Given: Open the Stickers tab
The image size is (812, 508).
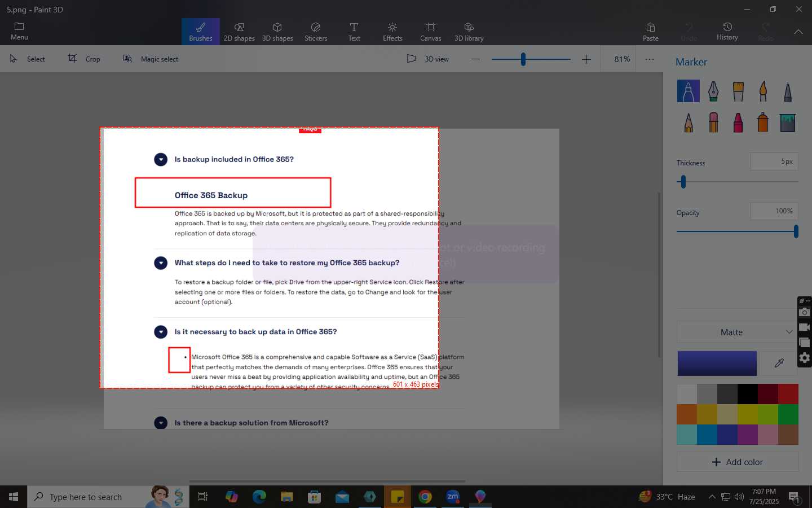Looking at the screenshot, I should coord(316,32).
